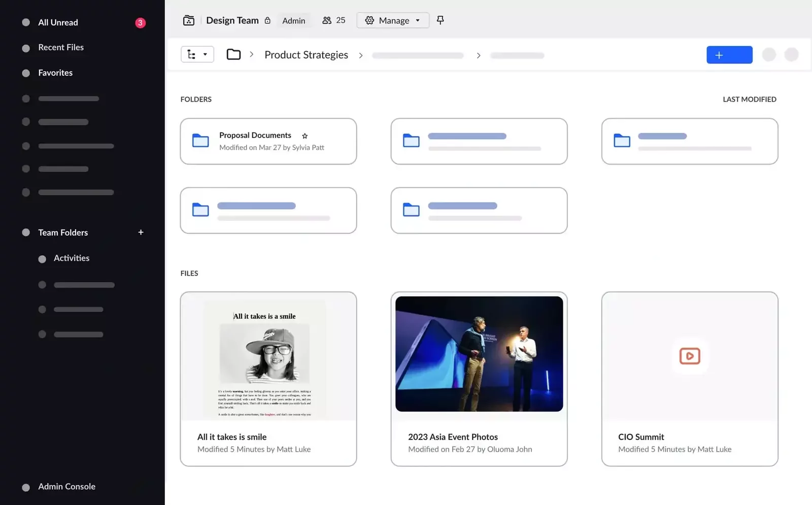Screen dimensions: 812x505
Task: Click the Design Team title
Action: [x=232, y=20]
